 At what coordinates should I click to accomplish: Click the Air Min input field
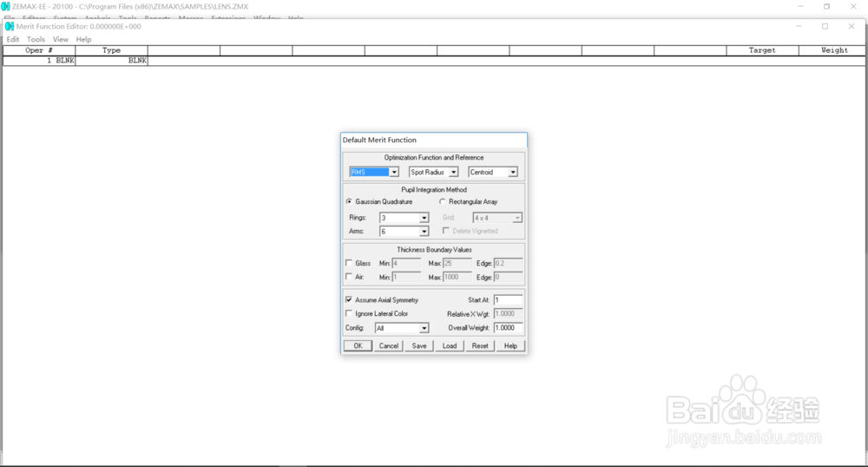tap(406, 277)
